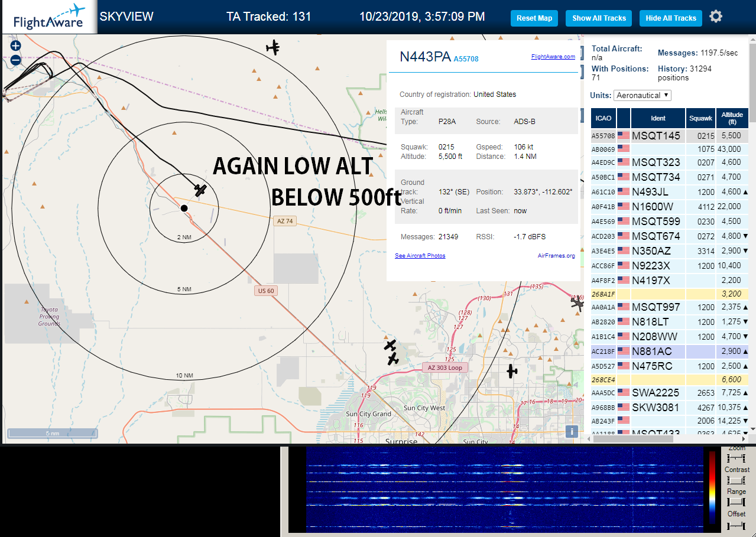Select the SWA2225 aircraft row
Image resolution: width=756 pixels, height=537 pixels.
(x=670, y=393)
